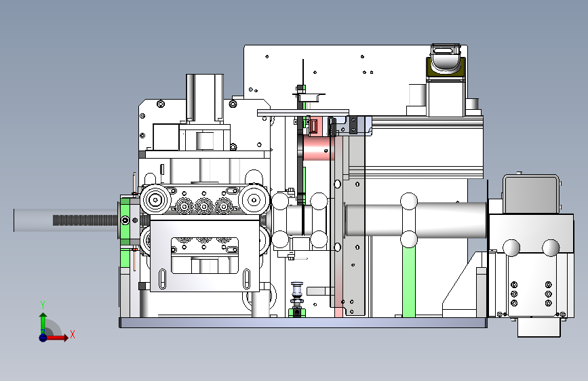The image size is (588, 381).
Task: Select the long base plate under the assembly
Action: [x=303, y=323]
